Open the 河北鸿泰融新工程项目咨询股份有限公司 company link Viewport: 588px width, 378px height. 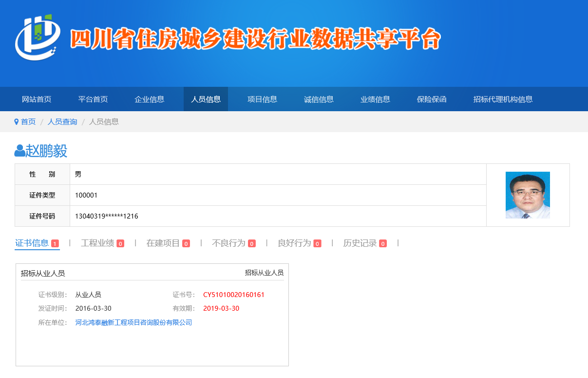133,322
